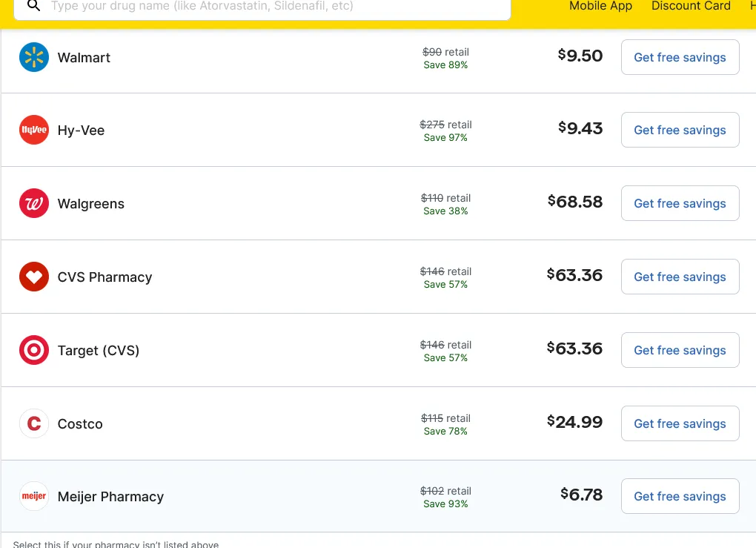Get free savings for Walgreens
The image size is (756, 548).
click(680, 204)
